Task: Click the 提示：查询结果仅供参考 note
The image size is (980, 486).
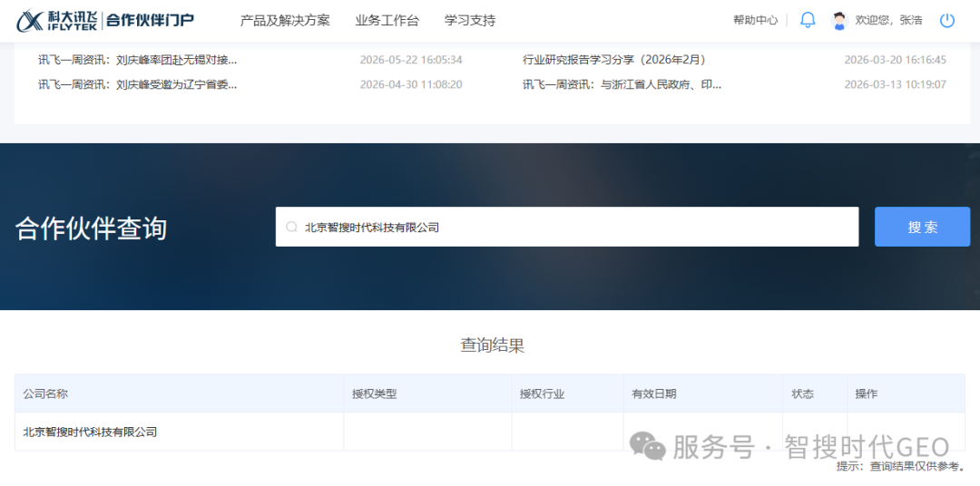Action: 901,466
